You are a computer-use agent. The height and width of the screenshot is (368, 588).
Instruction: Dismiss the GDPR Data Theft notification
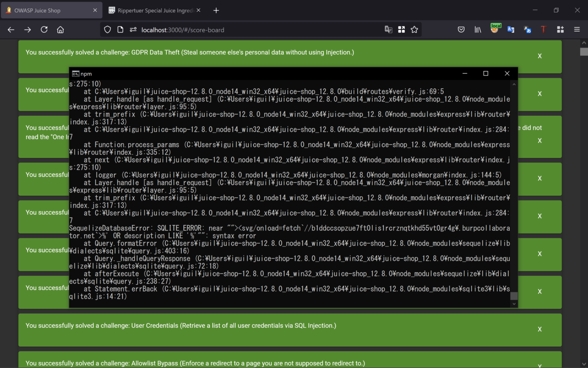click(x=539, y=56)
